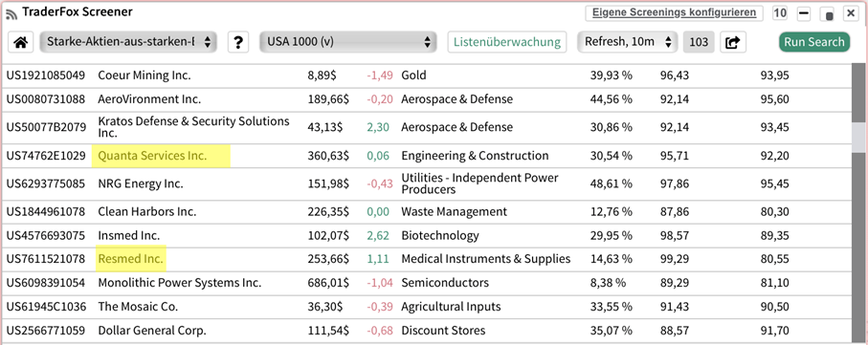Viewport: 868px width, 345px height.
Task: Go to the home icon
Action: 20,42
